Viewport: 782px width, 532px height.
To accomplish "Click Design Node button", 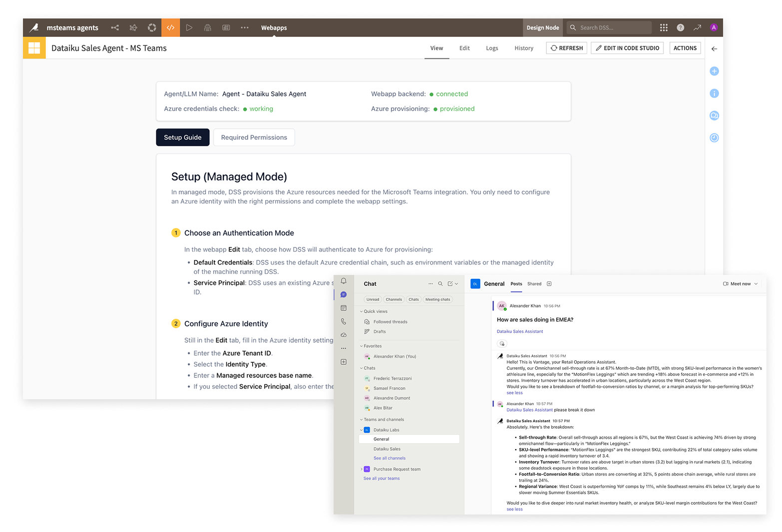I will (x=543, y=27).
